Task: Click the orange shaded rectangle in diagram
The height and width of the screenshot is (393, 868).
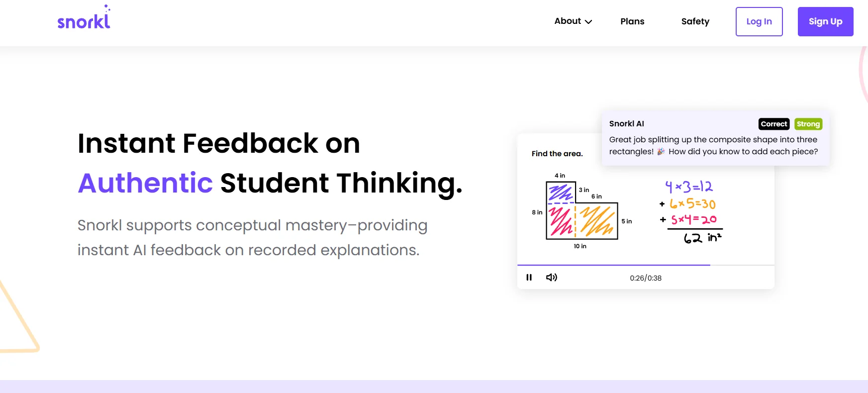Action: pos(597,221)
